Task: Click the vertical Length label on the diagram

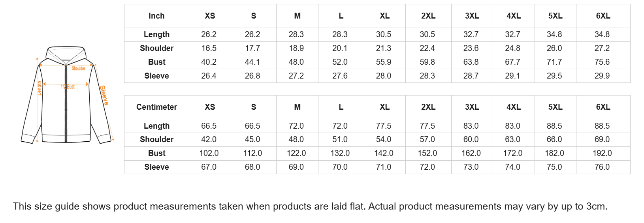Action: [x=39, y=88]
